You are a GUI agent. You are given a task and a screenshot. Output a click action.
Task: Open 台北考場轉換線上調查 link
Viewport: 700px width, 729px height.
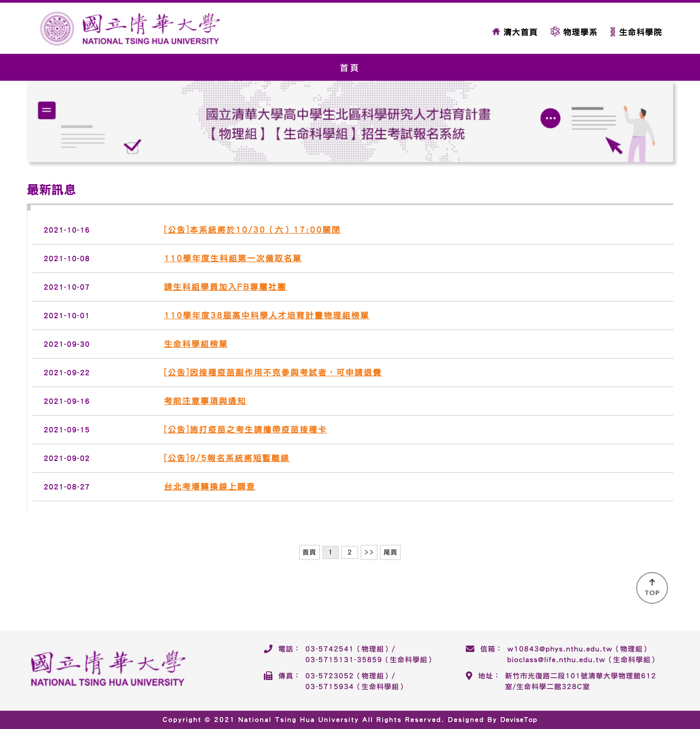point(209,486)
